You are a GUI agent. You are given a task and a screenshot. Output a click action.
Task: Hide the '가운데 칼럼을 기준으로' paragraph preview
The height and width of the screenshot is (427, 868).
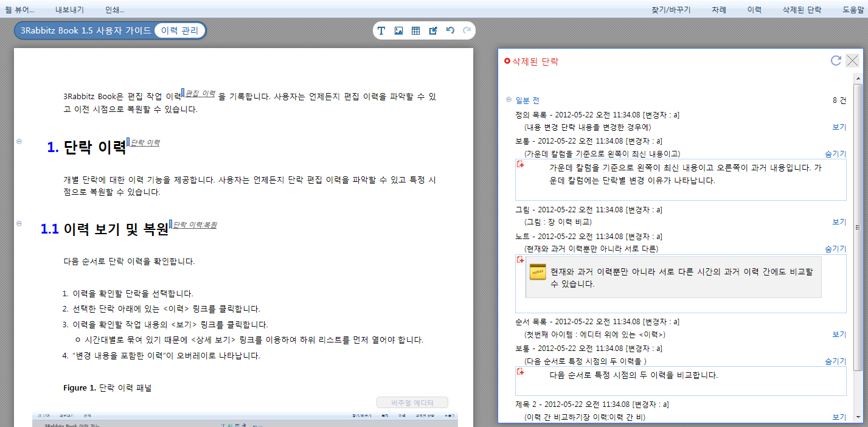[x=835, y=154]
